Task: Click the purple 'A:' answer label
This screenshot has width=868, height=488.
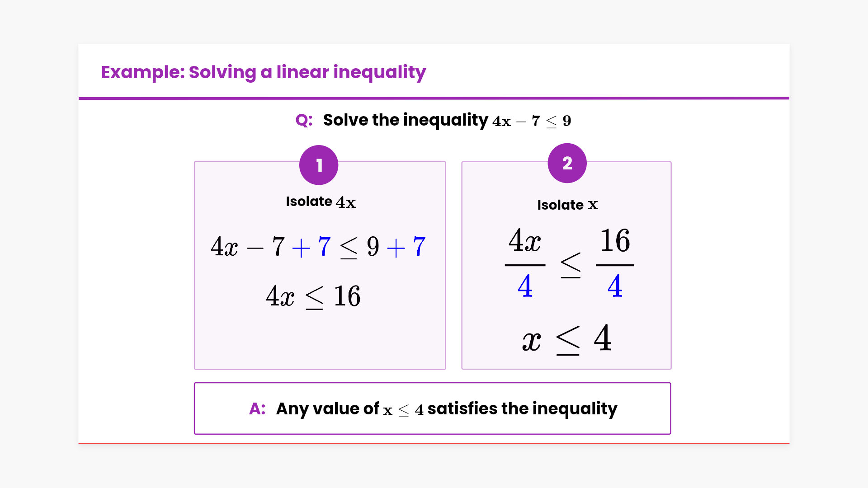Action: click(257, 408)
